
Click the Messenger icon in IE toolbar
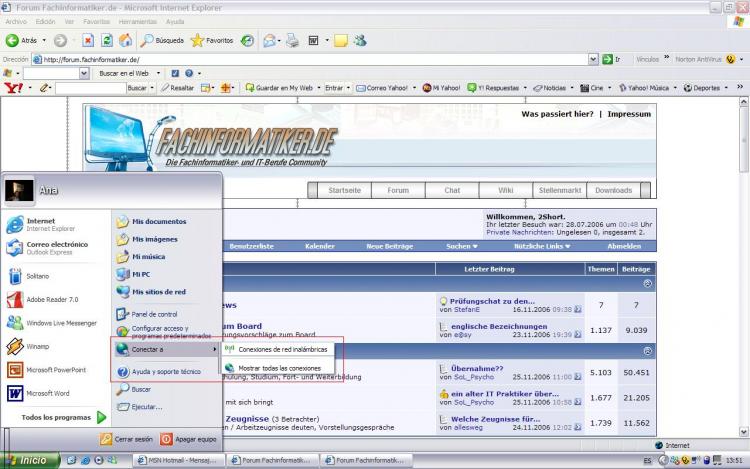[x=360, y=41]
